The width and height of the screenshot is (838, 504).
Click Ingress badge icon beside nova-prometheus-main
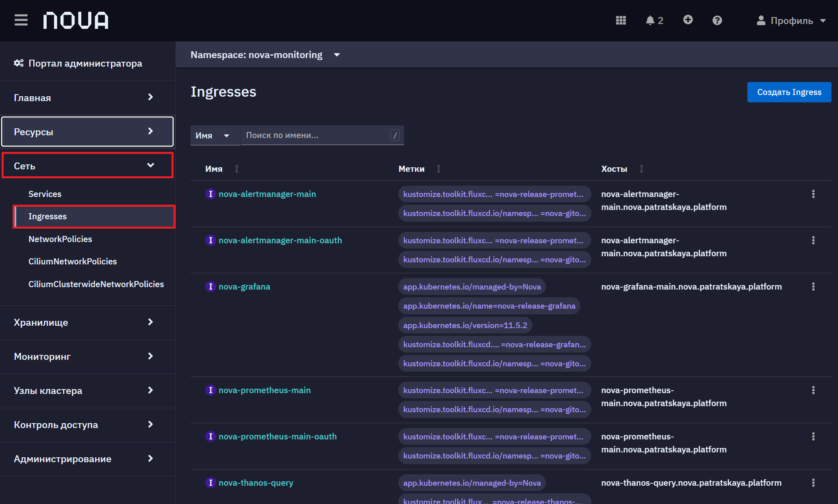click(x=210, y=390)
